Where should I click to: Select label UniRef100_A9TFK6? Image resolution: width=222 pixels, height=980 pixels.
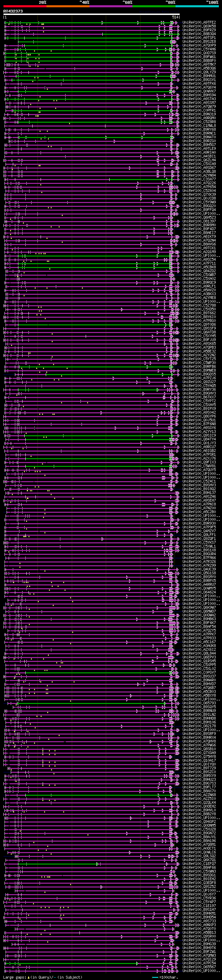coord(199,84)
